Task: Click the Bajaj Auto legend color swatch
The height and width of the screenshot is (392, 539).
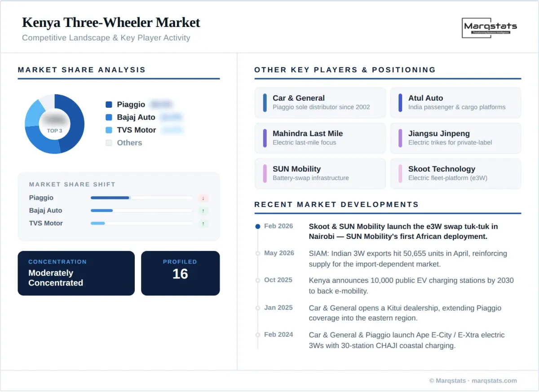Action: tap(109, 117)
